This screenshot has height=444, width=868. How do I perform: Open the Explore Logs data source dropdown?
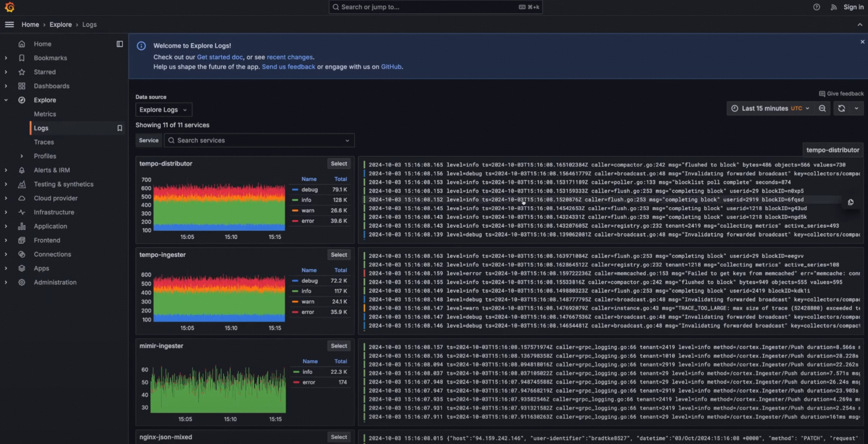pyautogui.click(x=163, y=110)
